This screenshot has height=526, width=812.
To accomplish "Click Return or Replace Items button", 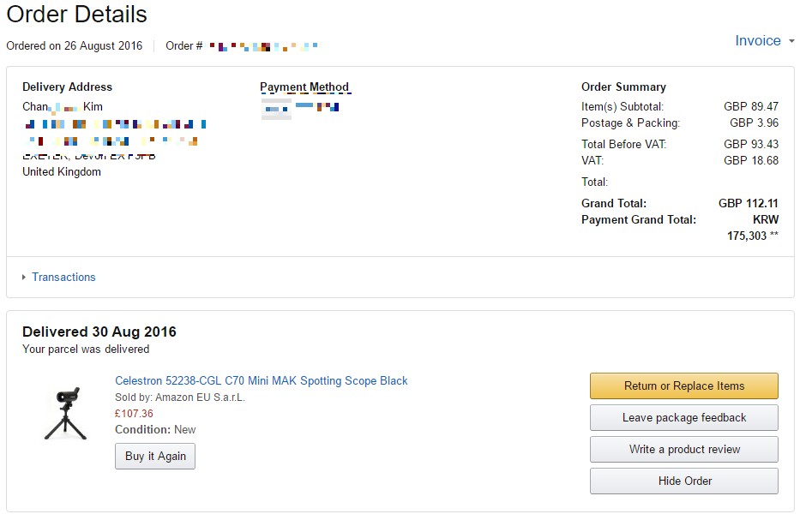I will [683, 386].
